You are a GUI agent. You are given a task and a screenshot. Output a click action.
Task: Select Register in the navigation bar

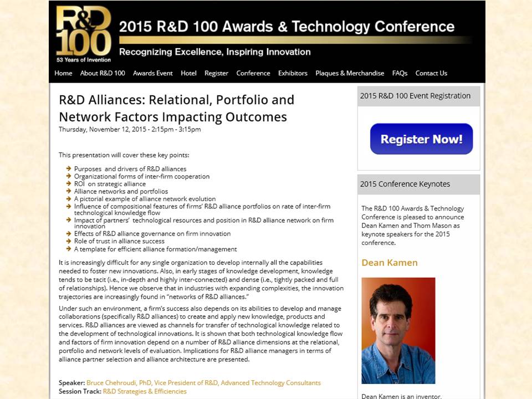pyautogui.click(x=217, y=73)
